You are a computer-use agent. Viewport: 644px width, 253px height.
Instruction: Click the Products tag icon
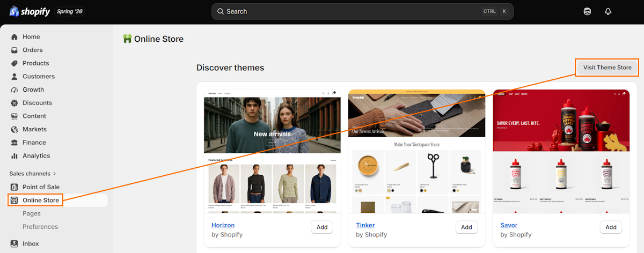coord(14,63)
